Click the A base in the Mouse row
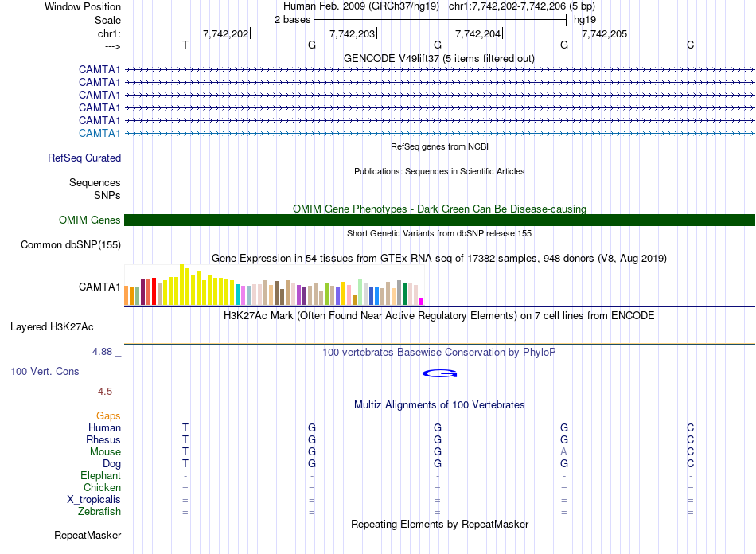The width and height of the screenshot is (756, 554). (563, 452)
